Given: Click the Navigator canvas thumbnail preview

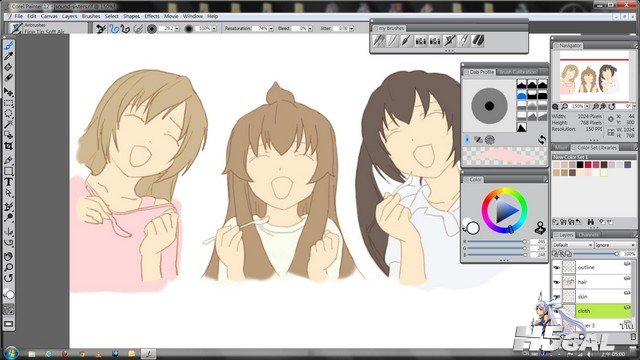Looking at the screenshot, I should 594,76.
